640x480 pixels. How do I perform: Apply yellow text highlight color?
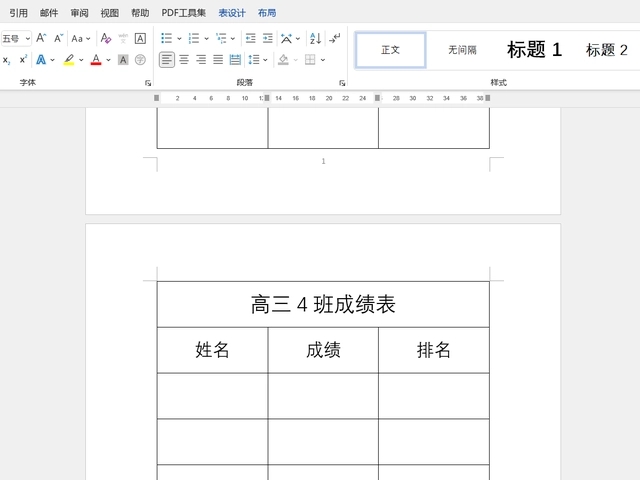pos(69,60)
